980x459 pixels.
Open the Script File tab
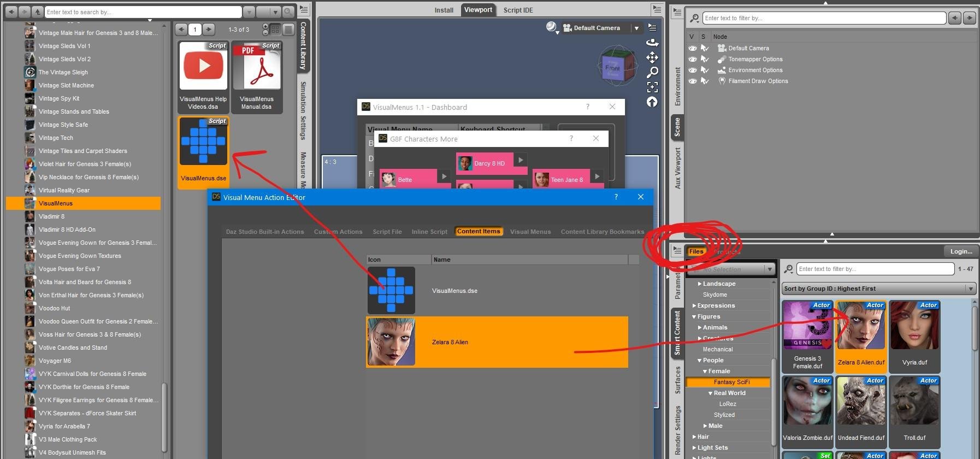pos(387,232)
